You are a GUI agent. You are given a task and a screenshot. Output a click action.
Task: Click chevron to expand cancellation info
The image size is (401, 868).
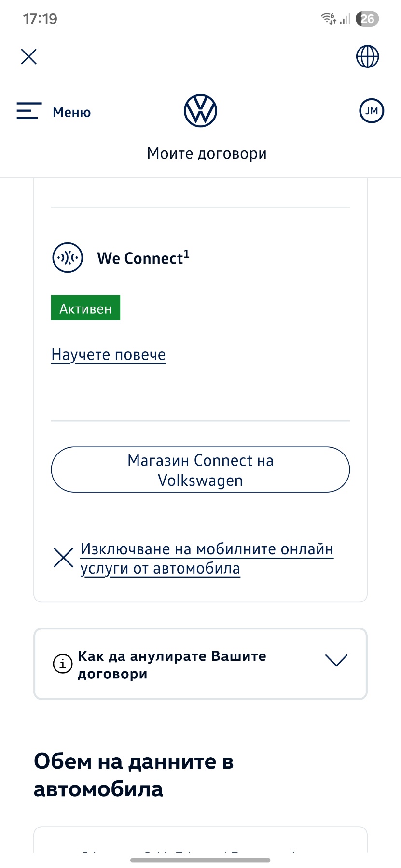(x=336, y=660)
